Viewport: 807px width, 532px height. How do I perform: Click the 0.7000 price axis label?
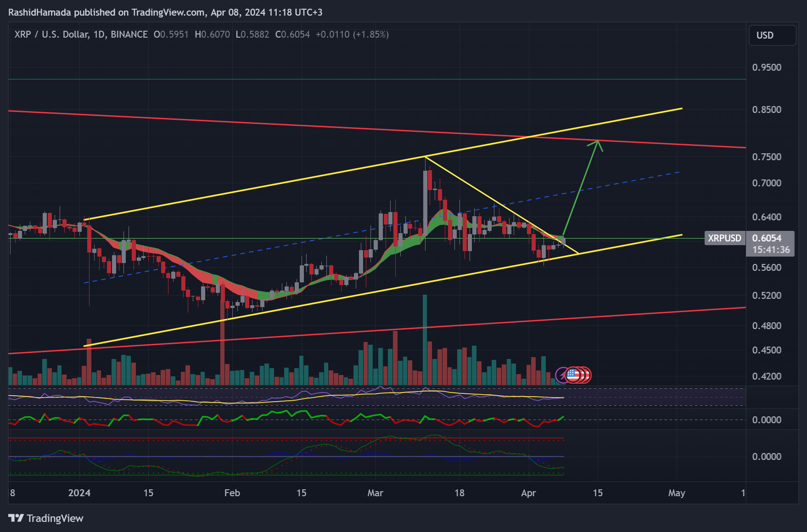pos(767,183)
